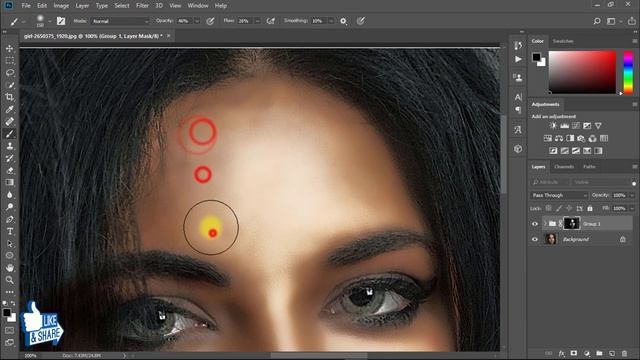Open the History panel icon
The width and height of the screenshot is (640, 360).
coord(518,45)
